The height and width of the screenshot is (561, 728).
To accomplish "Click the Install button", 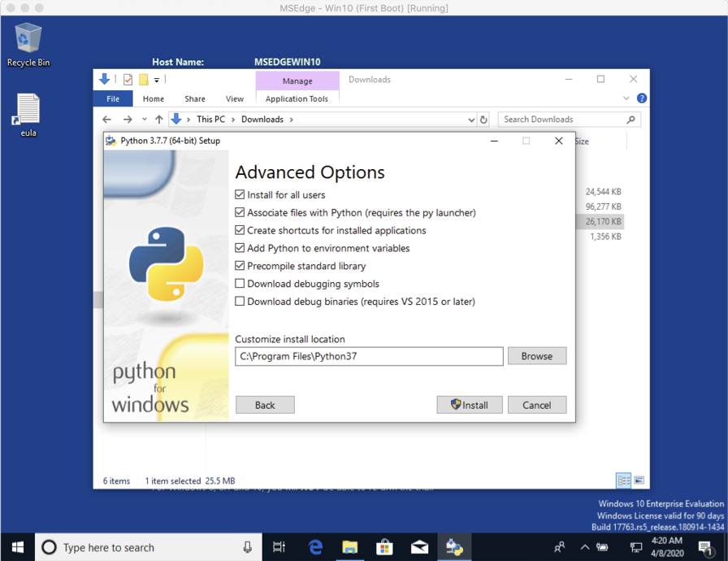I will point(469,405).
